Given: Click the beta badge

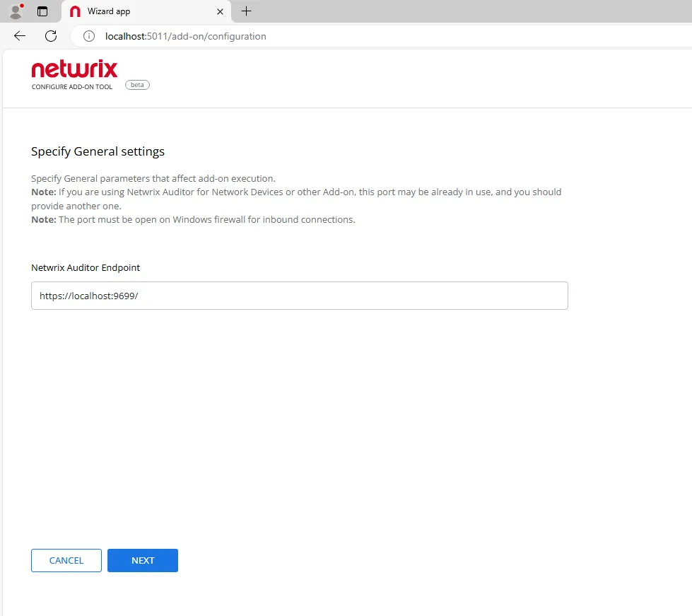Looking at the screenshot, I should point(137,85).
